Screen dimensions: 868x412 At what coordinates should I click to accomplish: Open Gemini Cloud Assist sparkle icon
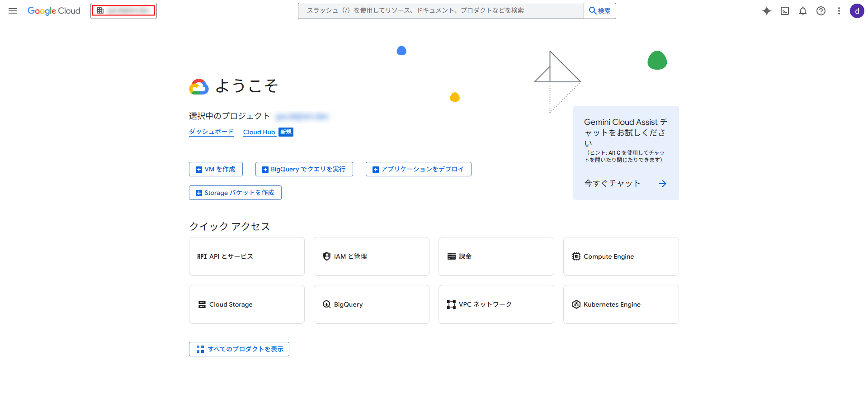tap(766, 11)
